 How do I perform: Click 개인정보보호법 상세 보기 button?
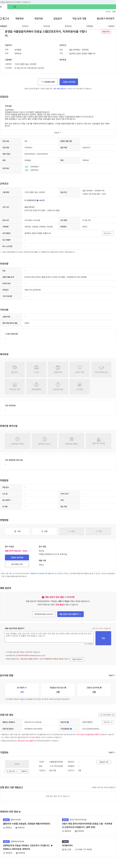click(x=44, y=614)
